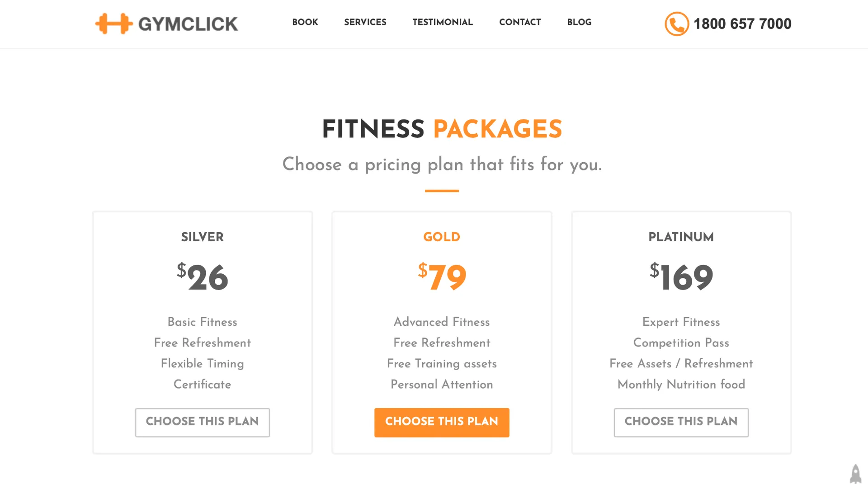Click the orange dumbbell logo icon
The width and height of the screenshot is (868, 502).
point(113,23)
